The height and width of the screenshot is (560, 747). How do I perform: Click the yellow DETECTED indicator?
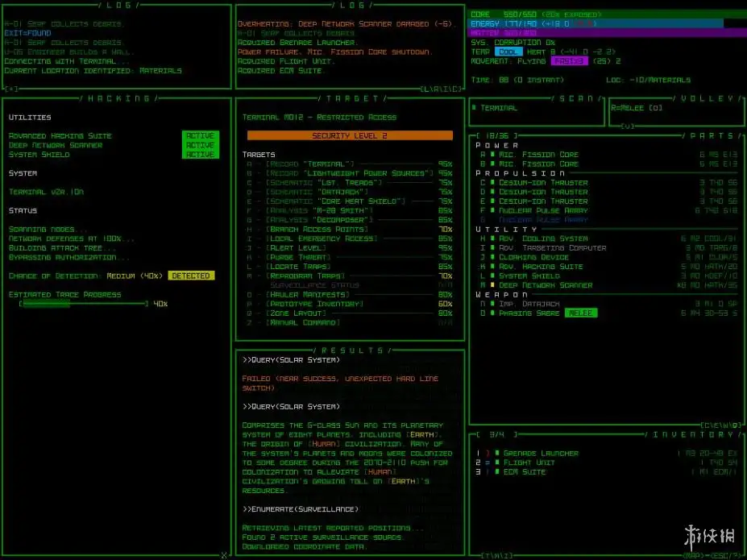coord(191,276)
